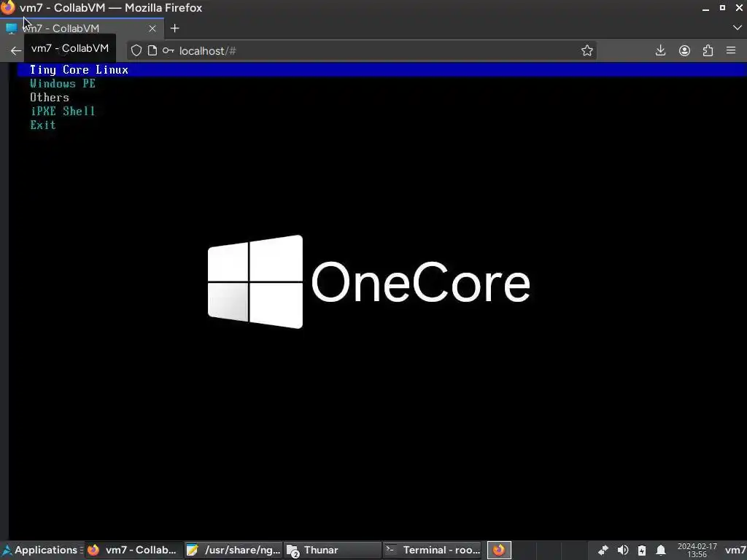The width and height of the screenshot is (747, 560).
Task: Switch to the Terminal taskbar window
Action: pyautogui.click(x=433, y=550)
